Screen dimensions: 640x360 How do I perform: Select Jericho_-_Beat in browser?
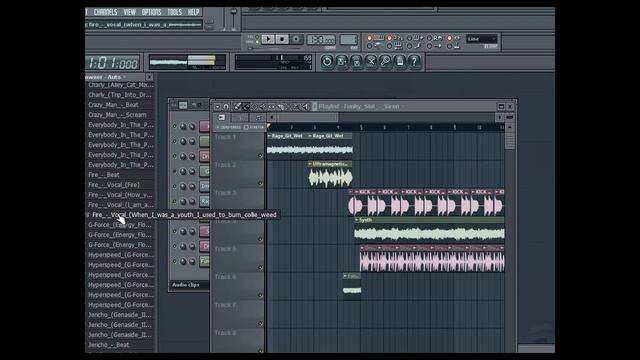[109, 345]
